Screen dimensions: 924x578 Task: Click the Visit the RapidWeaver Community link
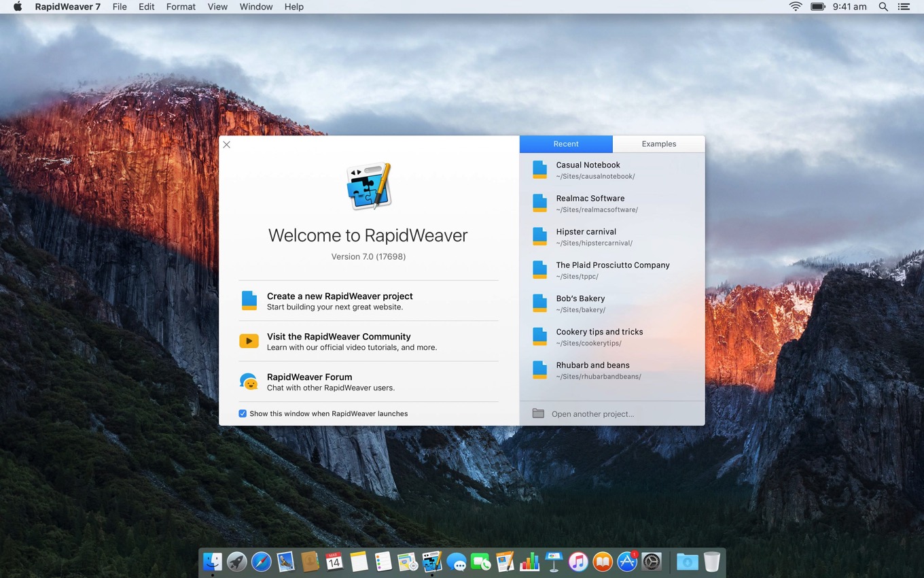[338, 337]
